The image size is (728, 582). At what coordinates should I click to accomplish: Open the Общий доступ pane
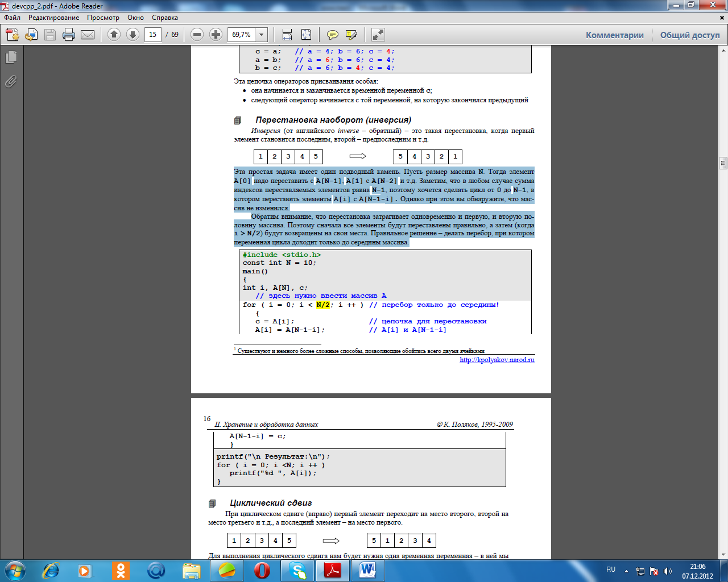(x=690, y=35)
